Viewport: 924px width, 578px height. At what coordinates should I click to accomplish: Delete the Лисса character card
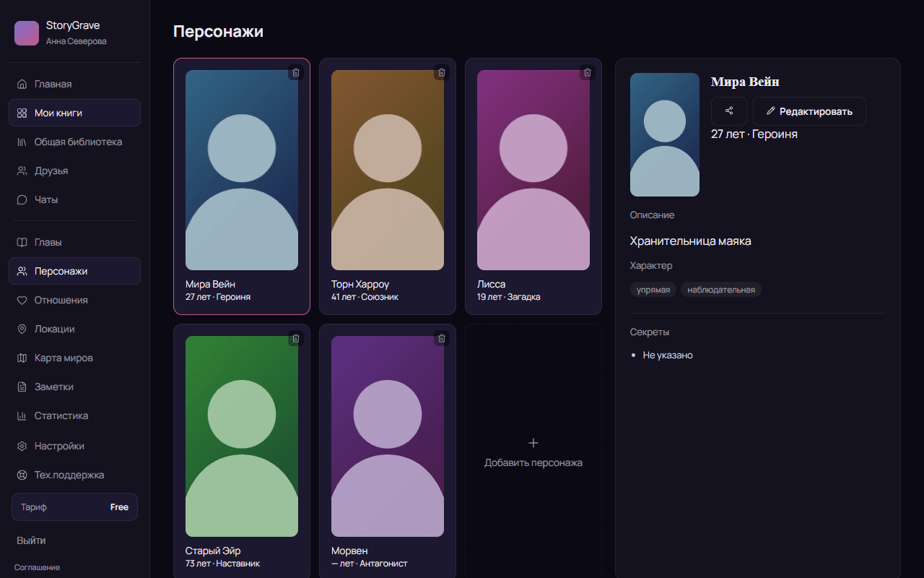(588, 72)
